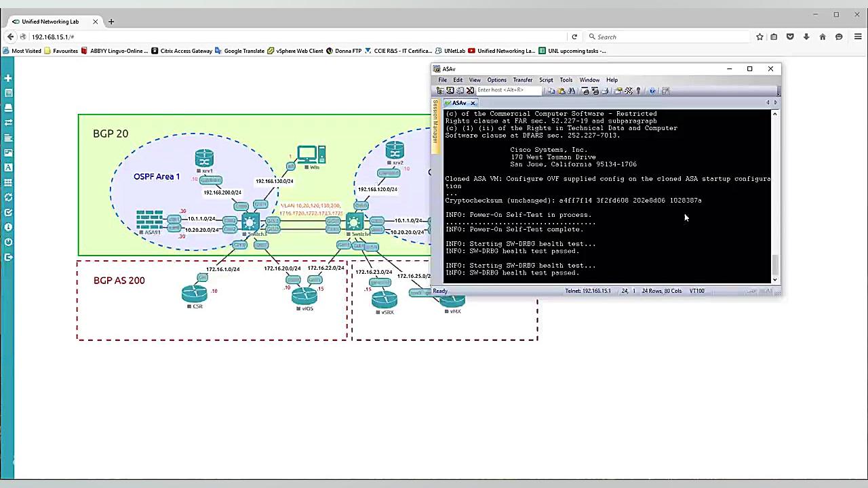
Task: Click the Firefox home icon
Action: click(x=823, y=37)
